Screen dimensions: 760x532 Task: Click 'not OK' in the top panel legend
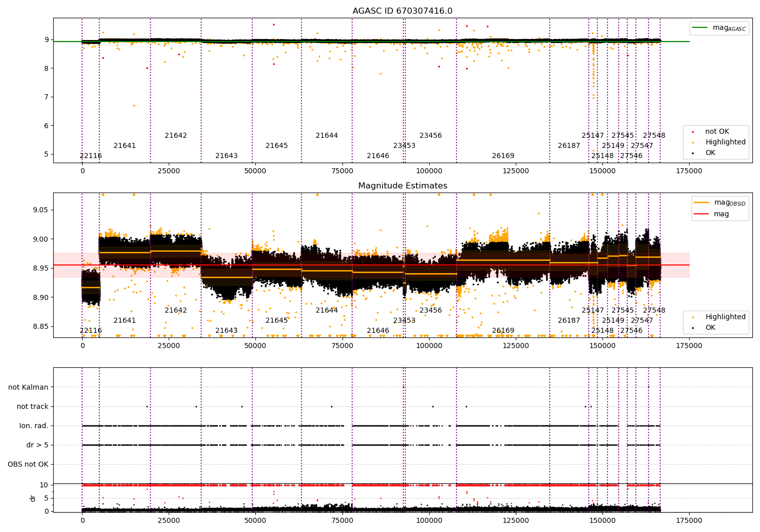point(717,131)
